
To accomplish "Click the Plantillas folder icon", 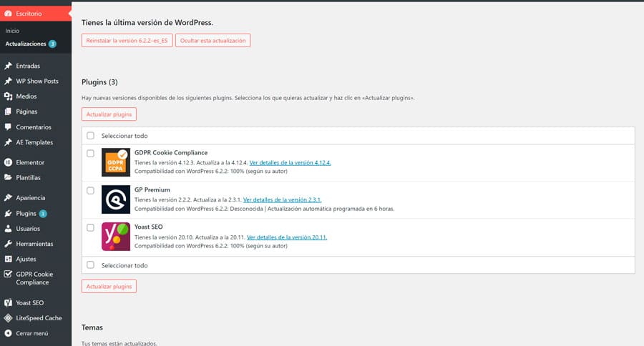I will 8,177.
